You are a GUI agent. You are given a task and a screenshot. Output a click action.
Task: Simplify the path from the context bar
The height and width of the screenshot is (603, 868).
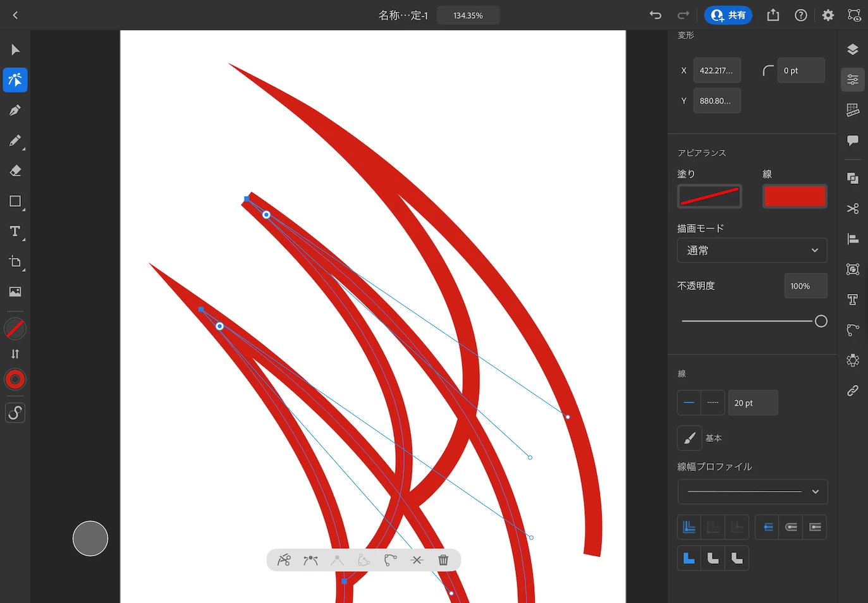[x=390, y=560]
